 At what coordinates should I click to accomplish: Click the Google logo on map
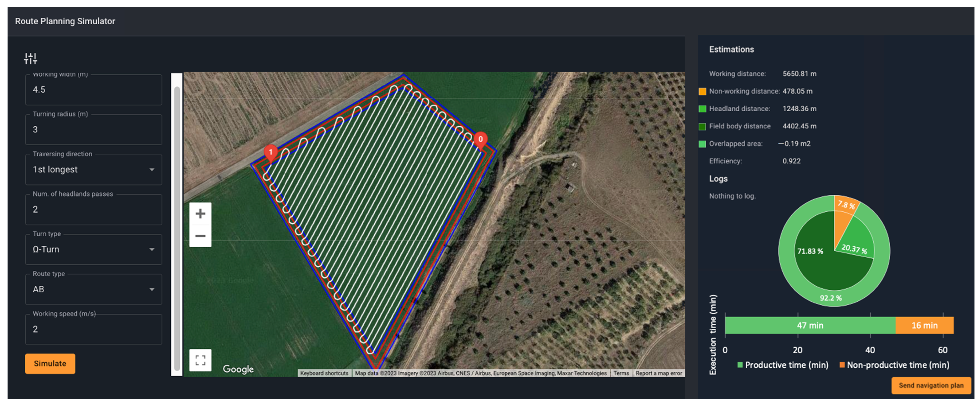tap(238, 369)
